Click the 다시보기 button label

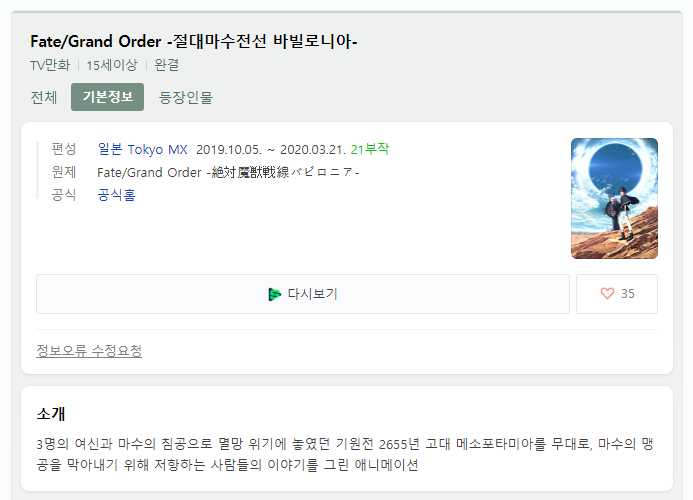(x=312, y=294)
